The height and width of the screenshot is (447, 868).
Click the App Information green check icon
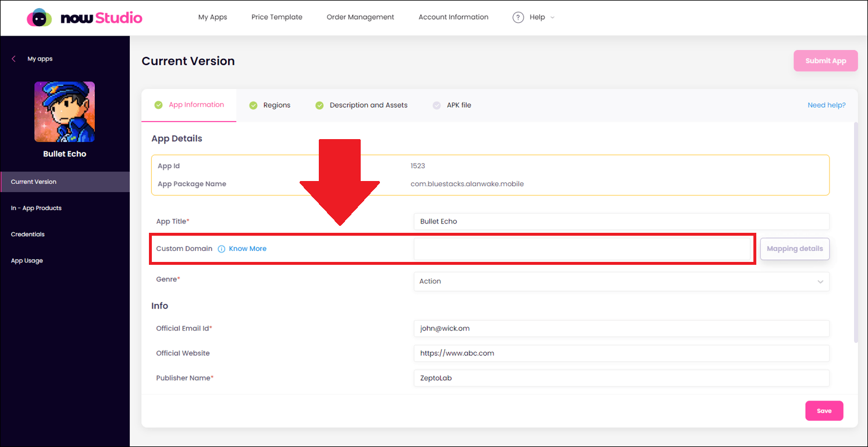point(158,105)
